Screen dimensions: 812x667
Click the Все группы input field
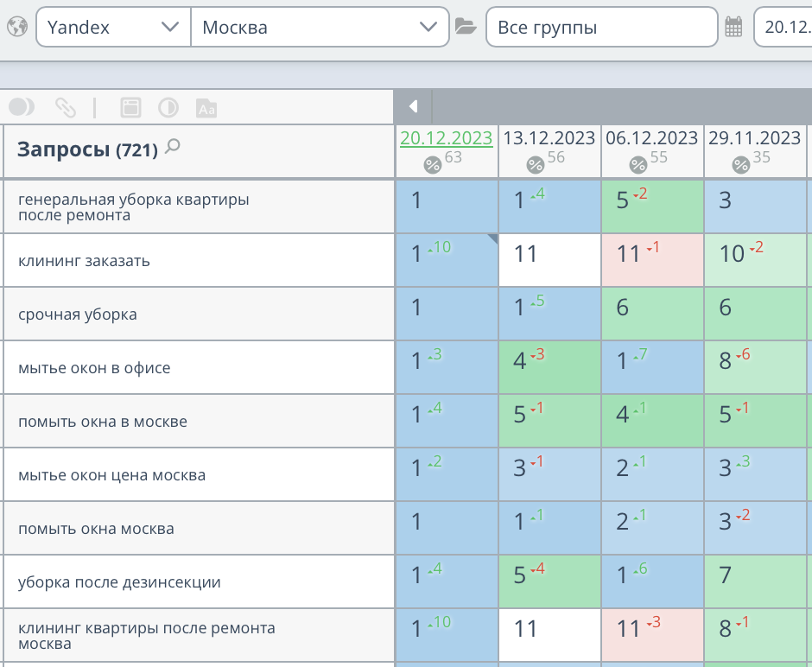pos(601,27)
